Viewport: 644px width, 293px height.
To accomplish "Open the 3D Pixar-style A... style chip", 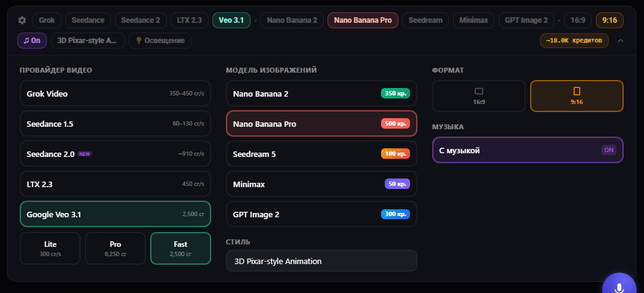I will 88,41.
